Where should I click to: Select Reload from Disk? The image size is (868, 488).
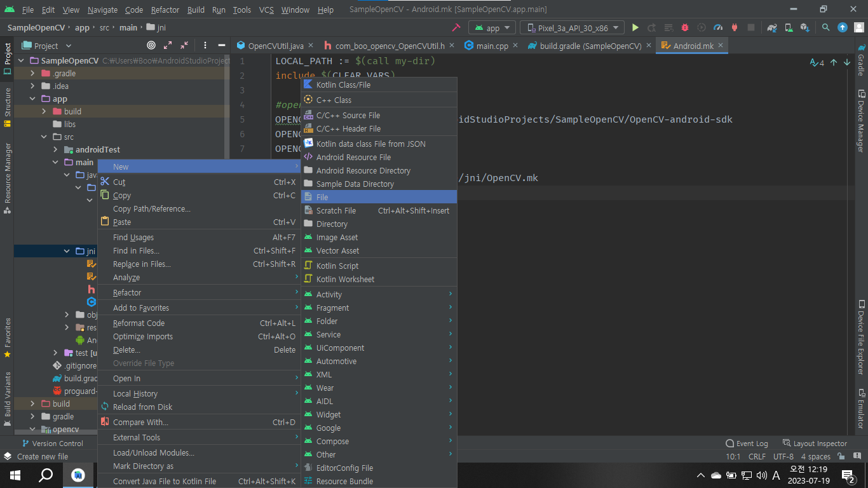point(199,407)
